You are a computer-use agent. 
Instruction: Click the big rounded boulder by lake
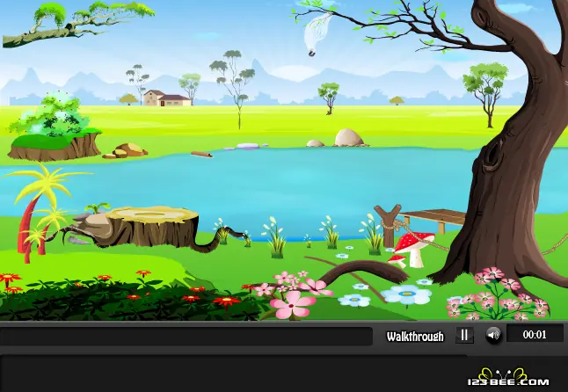(348, 137)
